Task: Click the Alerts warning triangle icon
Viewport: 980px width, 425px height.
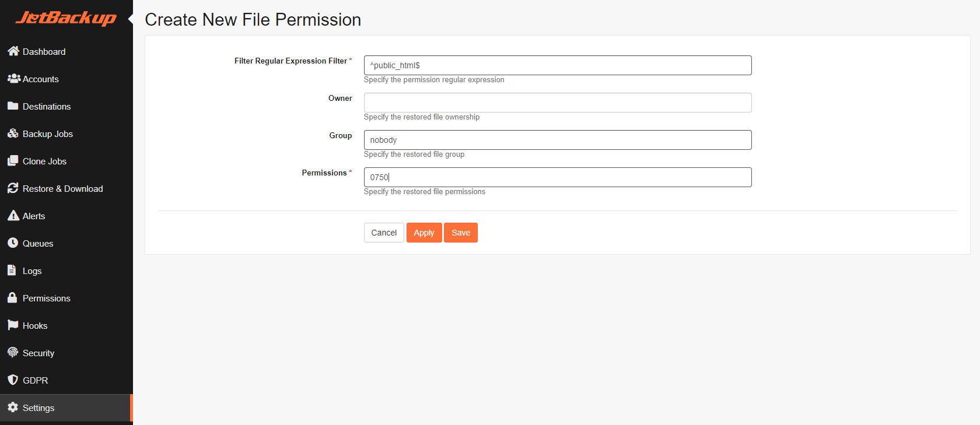Action: (13, 216)
